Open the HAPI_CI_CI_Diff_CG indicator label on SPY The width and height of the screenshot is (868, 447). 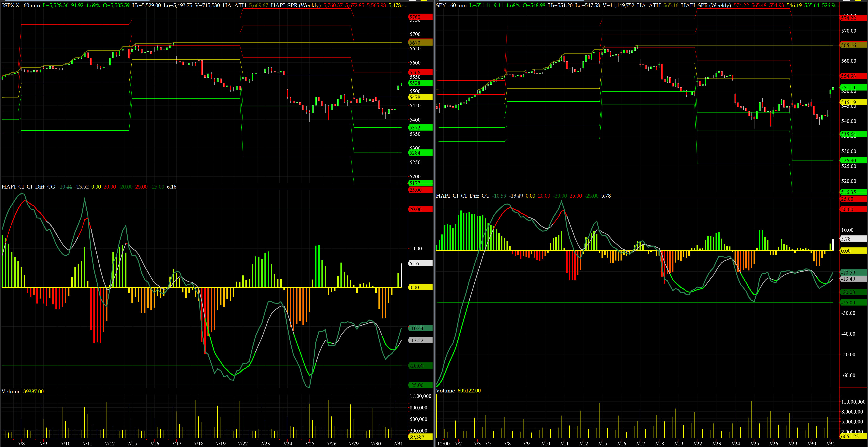pos(463,196)
